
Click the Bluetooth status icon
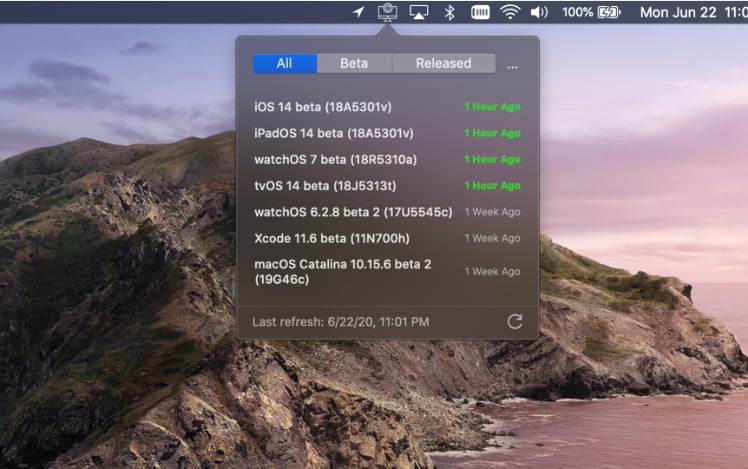pos(450,12)
